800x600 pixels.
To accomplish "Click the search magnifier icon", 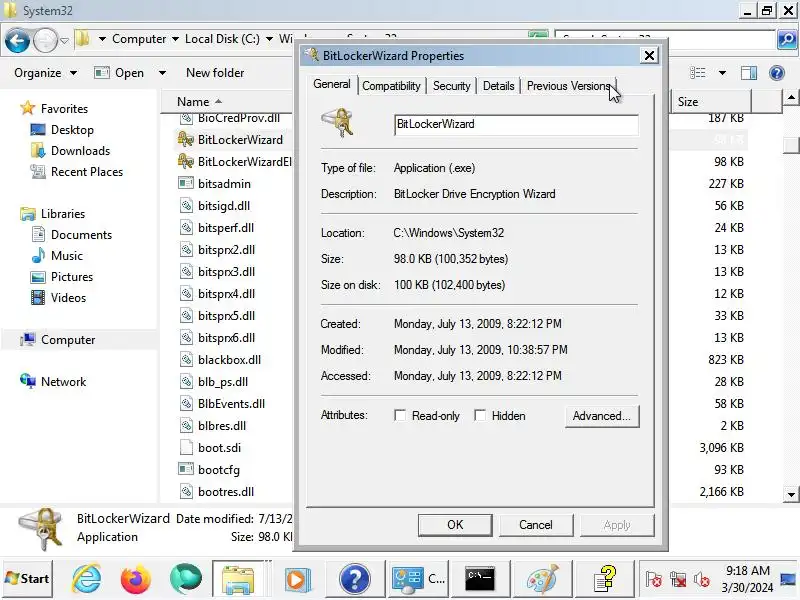I will coord(787,39).
